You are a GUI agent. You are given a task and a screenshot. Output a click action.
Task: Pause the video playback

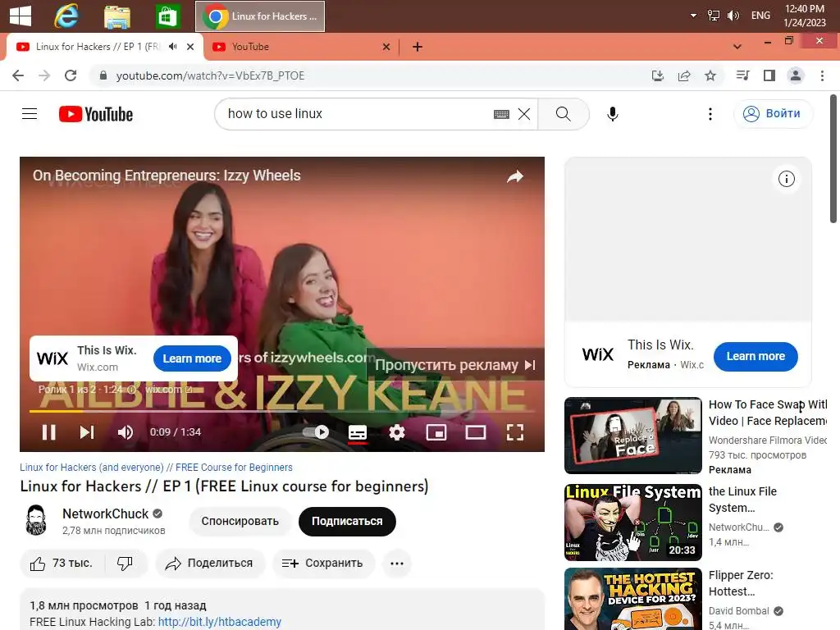click(x=48, y=431)
